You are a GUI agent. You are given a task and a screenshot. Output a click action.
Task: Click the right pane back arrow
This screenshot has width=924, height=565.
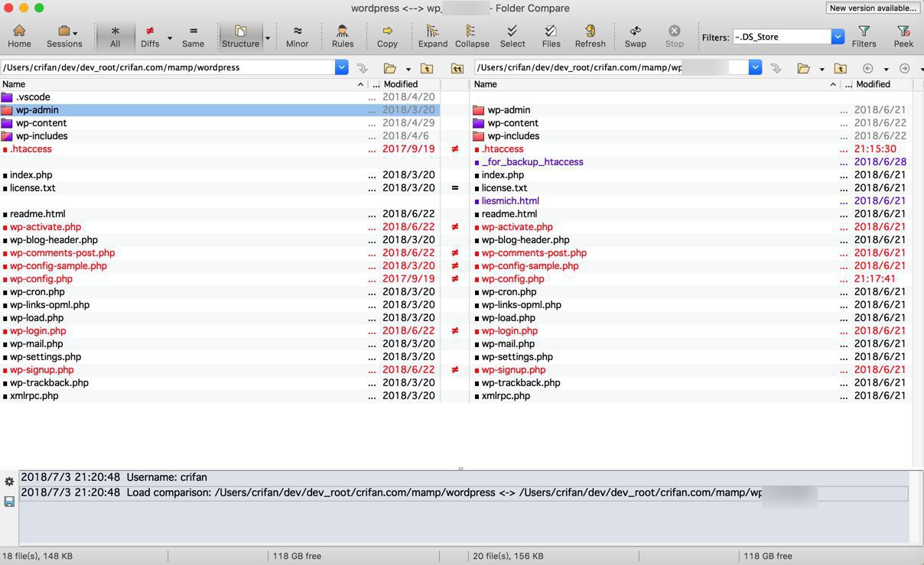coord(867,68)
